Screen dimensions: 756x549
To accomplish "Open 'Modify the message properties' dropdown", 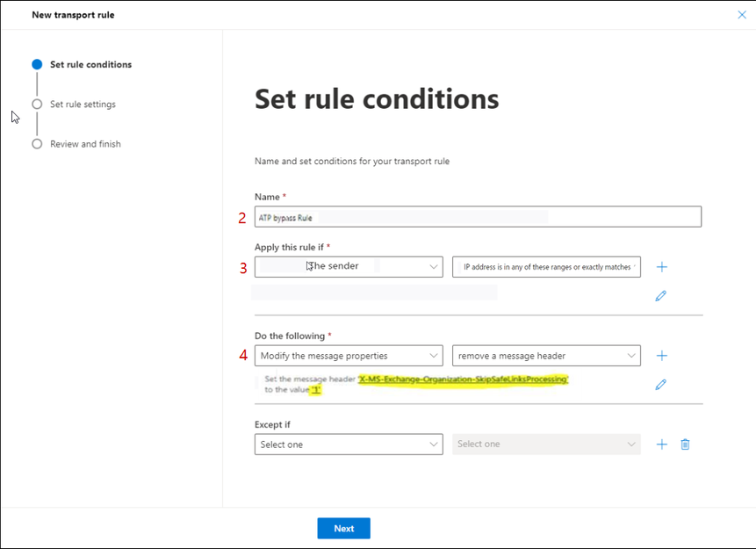I will pos(349,356).
